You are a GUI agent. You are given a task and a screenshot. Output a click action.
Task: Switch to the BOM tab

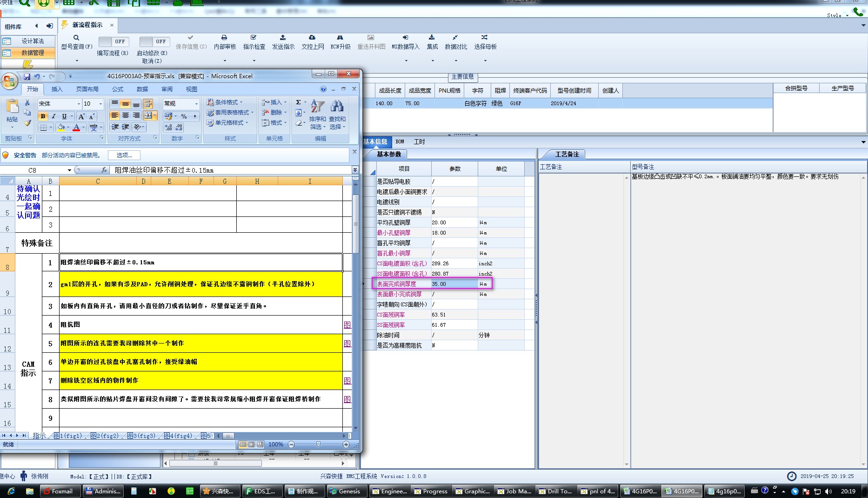(400, 141)
